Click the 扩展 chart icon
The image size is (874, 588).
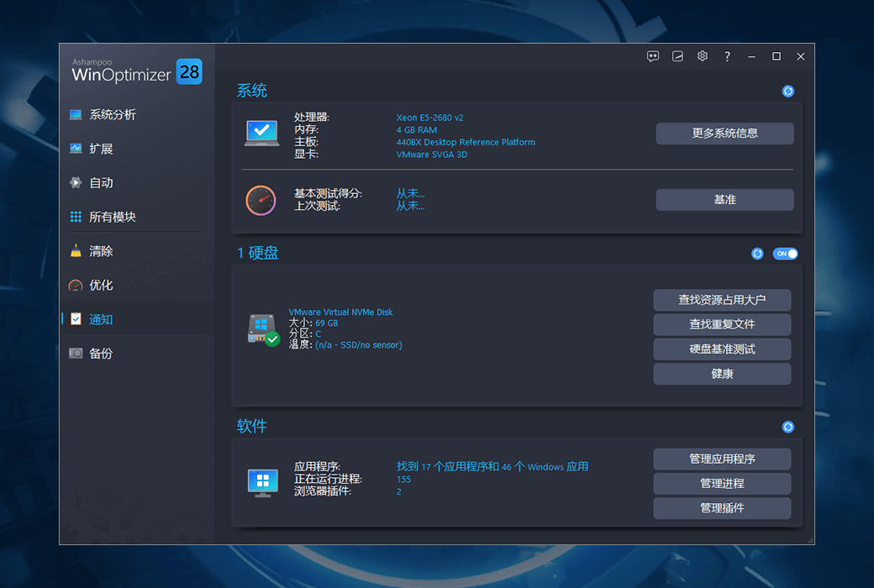click(76, 149)
